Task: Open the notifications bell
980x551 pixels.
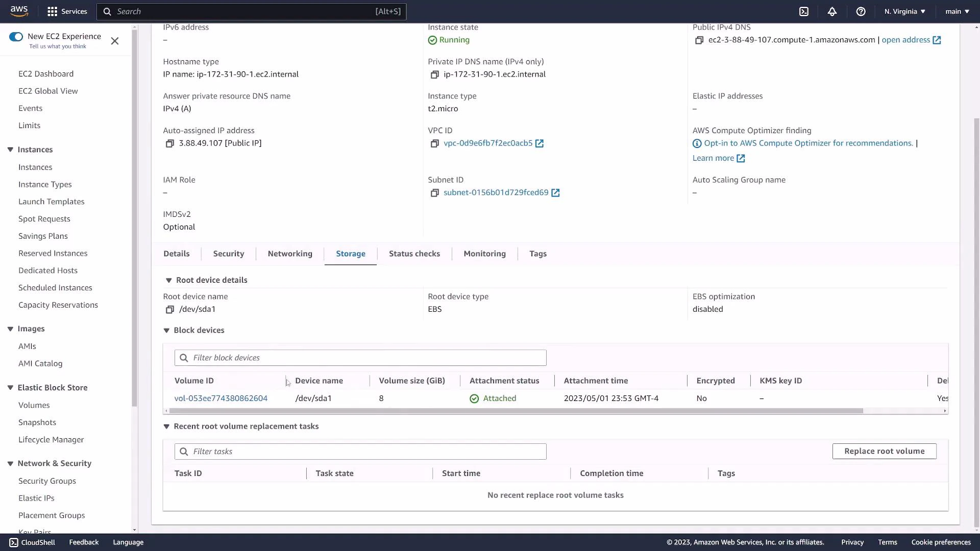Action: coord(832,11)
